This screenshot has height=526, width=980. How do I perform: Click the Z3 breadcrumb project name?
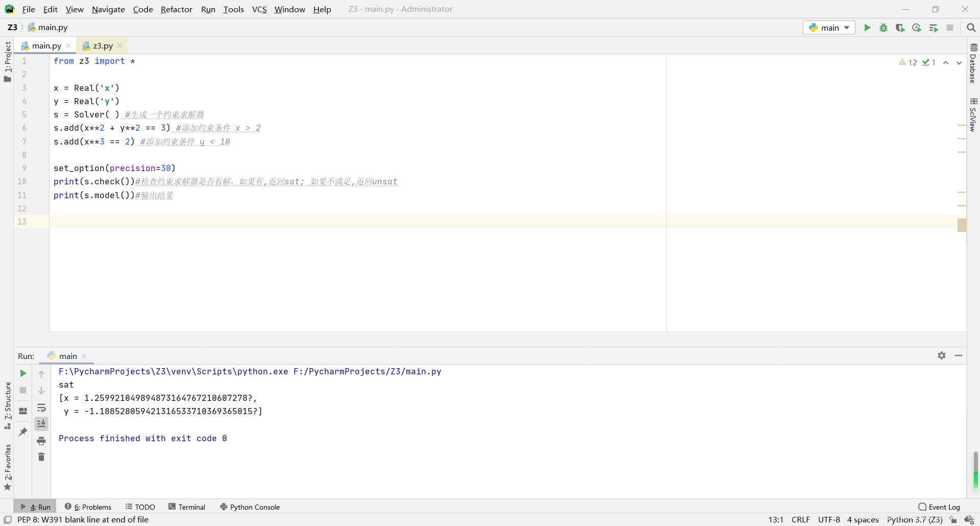click(x=12, y=27)
